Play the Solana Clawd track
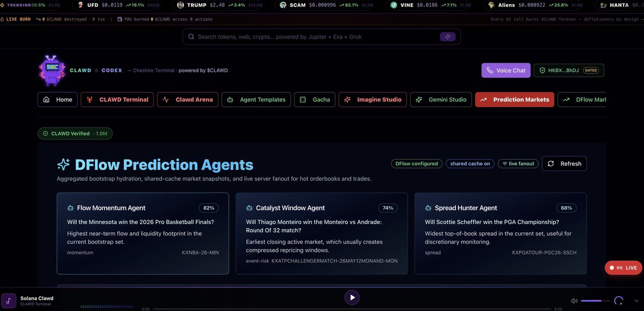The image size is (644, 311). (x=352, y=297)
